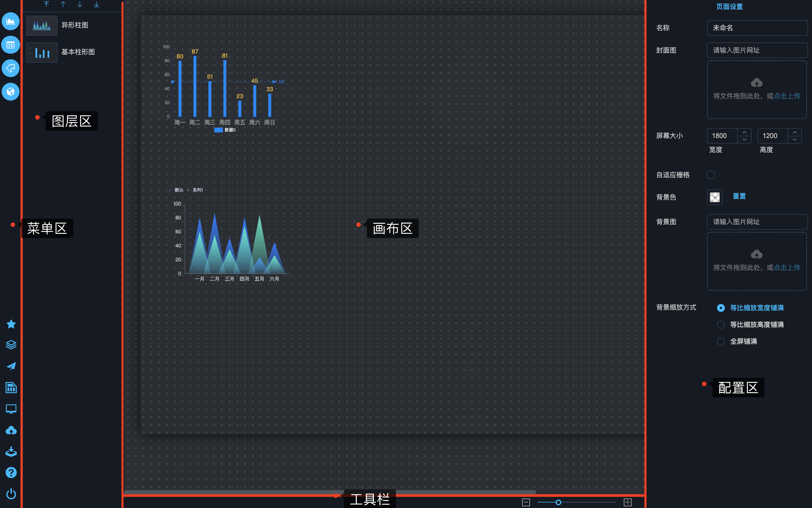
Task: Select 全屏铺满 radio option
Action: coord(721,341)
